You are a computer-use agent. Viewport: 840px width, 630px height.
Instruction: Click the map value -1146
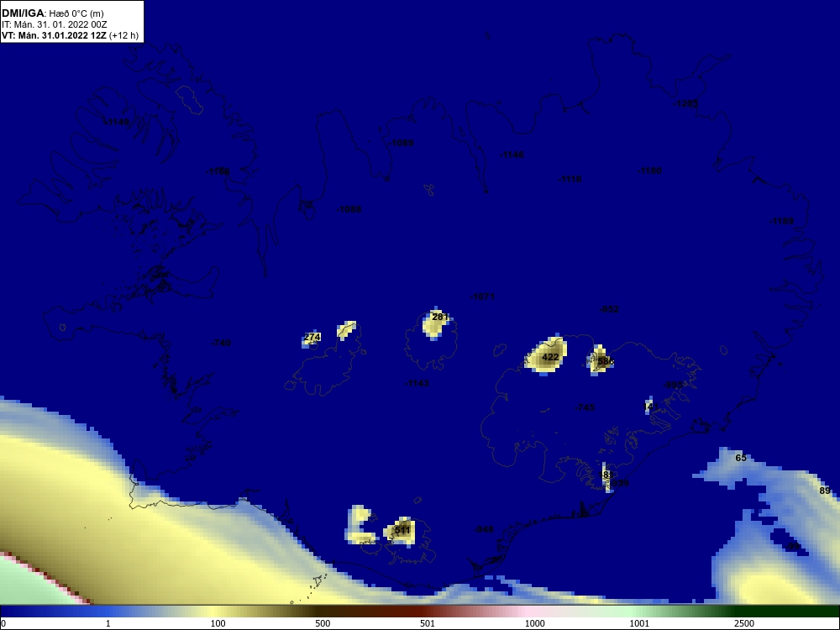click(512, 155)
